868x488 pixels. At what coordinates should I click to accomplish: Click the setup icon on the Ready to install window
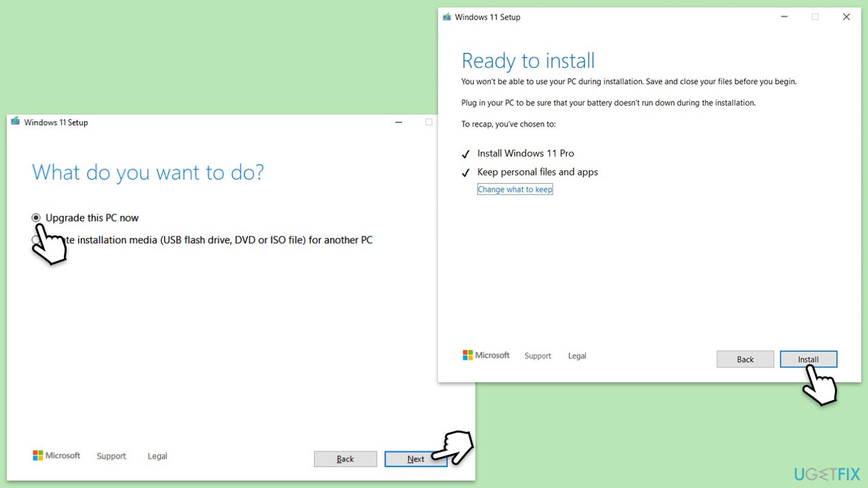click(x=446, y=16)
